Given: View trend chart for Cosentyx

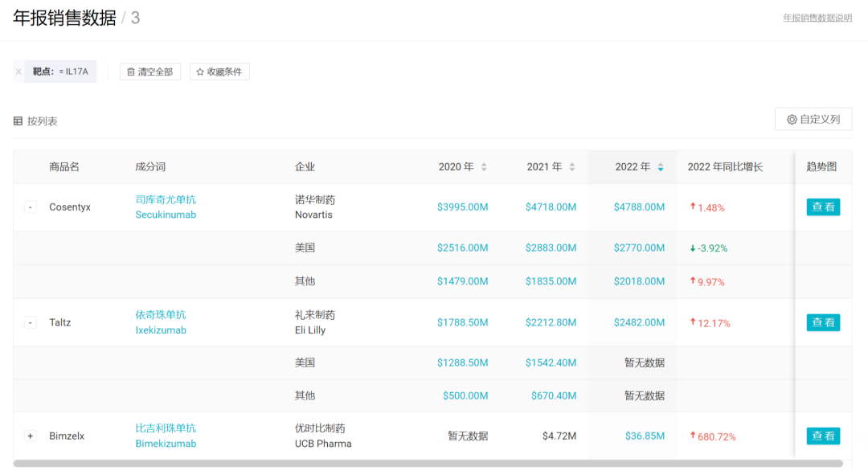Looking at the screenshot, I should point(823,207).
